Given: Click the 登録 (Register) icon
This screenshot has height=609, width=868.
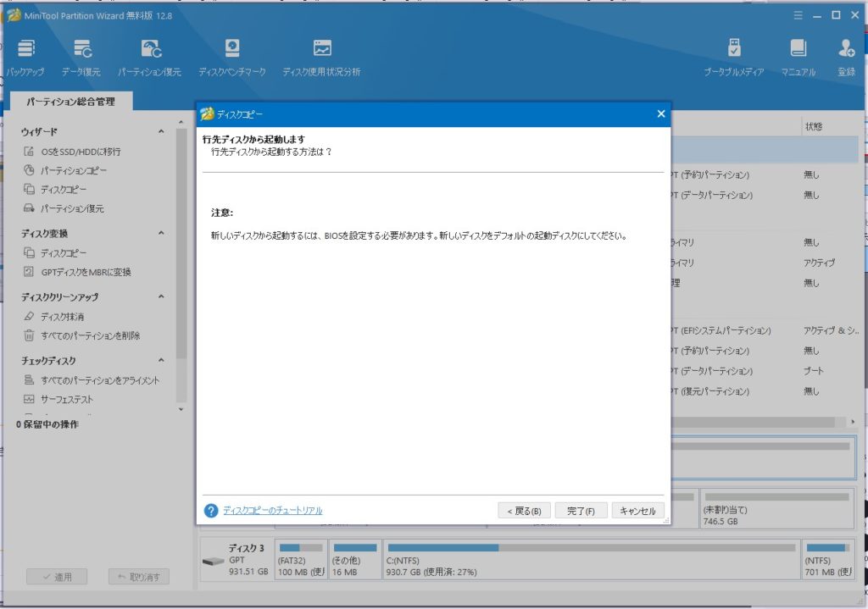Looking at the screenshot, I should point(846,49).
